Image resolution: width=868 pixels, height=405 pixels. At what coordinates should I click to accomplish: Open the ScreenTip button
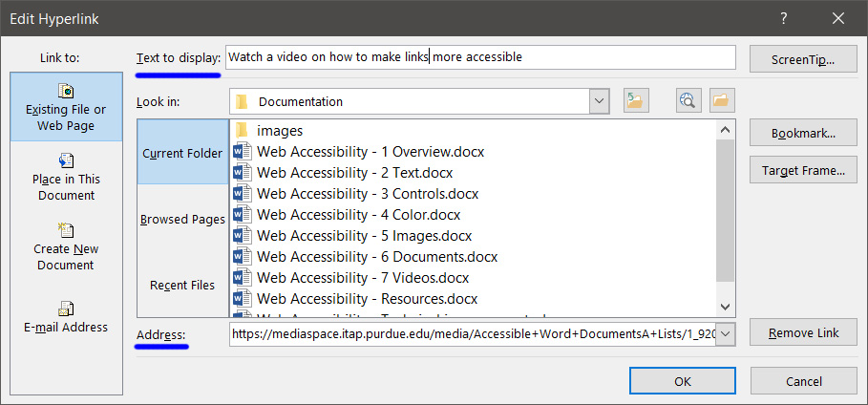tap(803, 59)
